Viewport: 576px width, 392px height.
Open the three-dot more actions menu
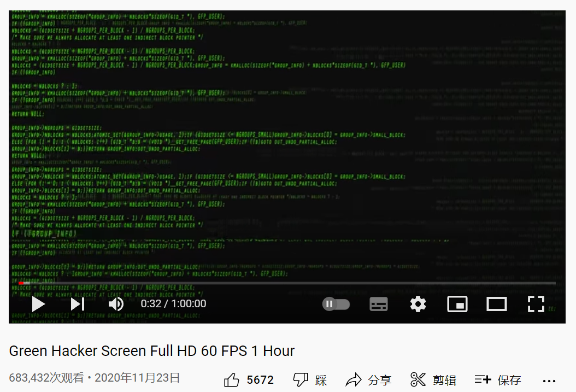549,381
